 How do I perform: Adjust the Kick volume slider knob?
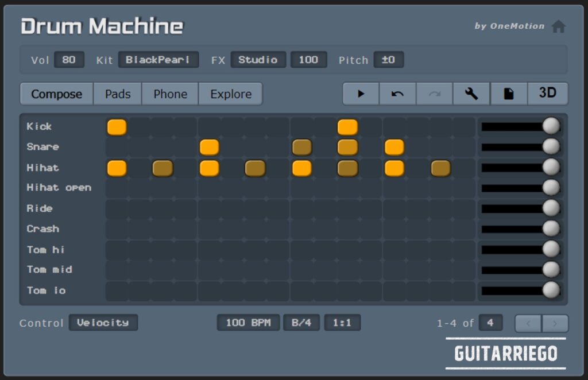(x=551, y=126)
